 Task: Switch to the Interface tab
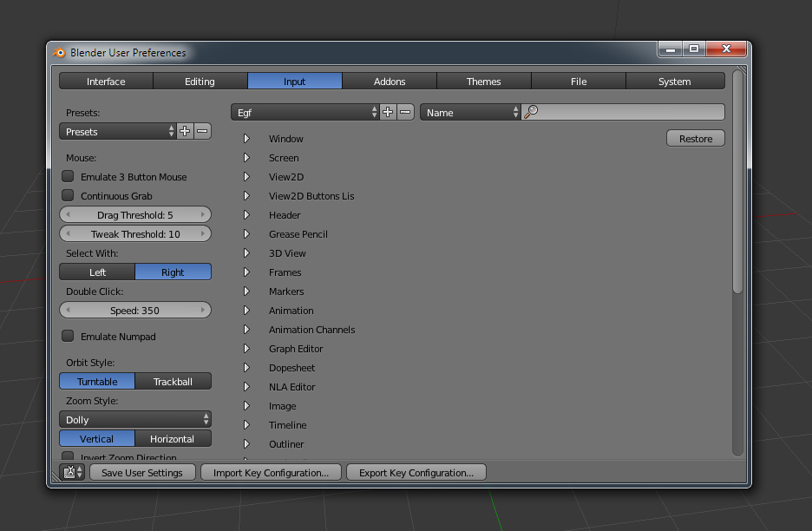(106, 82)
